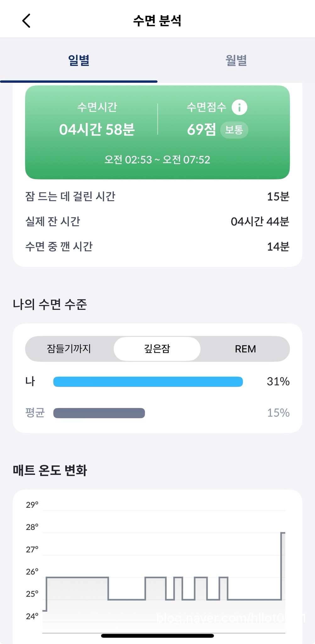
Task: Tap the 매트 온도 변화 heading
Action: coord(50,470)
